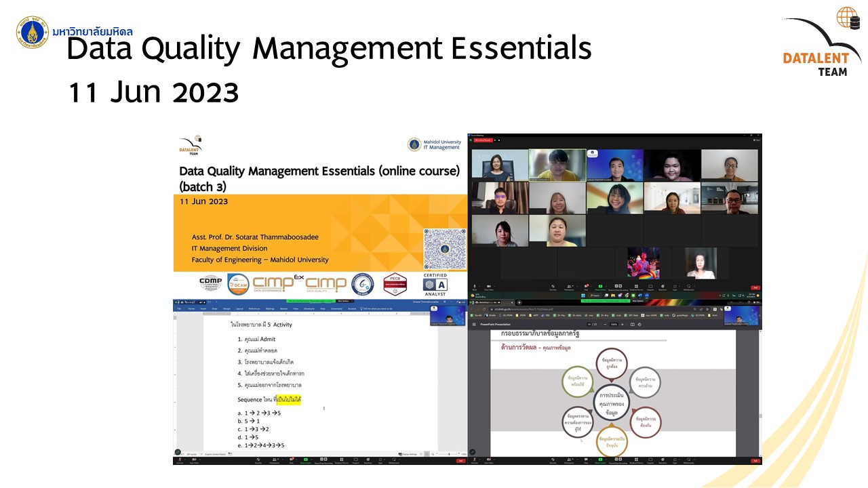Image resolution: width=868 pixels, height=488 pixels.
Task: Open Chat in Word-share Zoom toolbar
Action: point(292,461)
